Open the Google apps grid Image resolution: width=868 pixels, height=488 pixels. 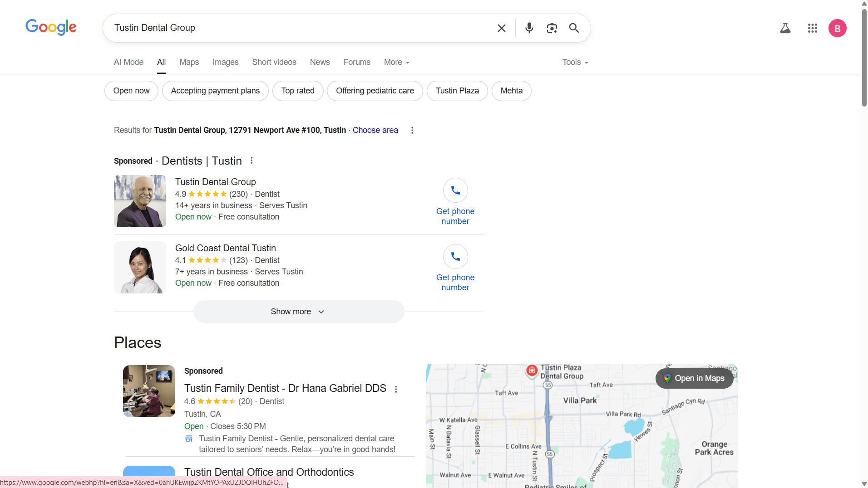click(812, 28)
